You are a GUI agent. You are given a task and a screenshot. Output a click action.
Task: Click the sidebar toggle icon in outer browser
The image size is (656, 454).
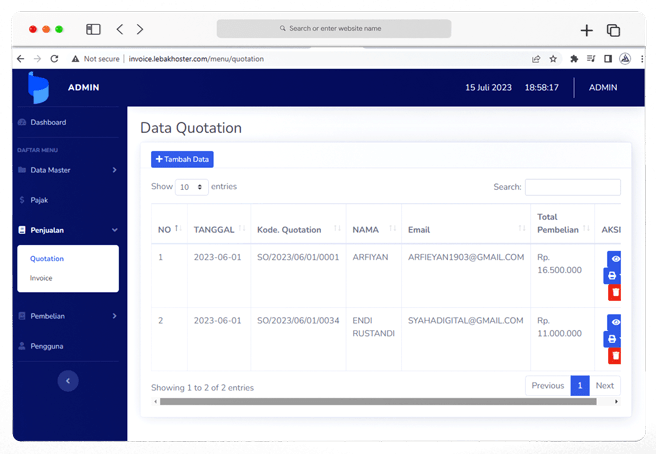93,29
